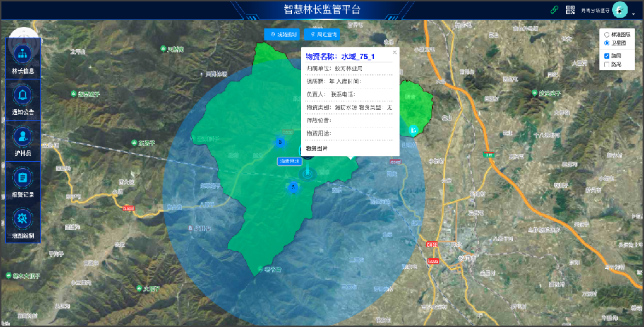The width and height of the screenshot is (644, 327).
Task: Enable the 路况 traffic checkbox
Action: tap(606, 65)
